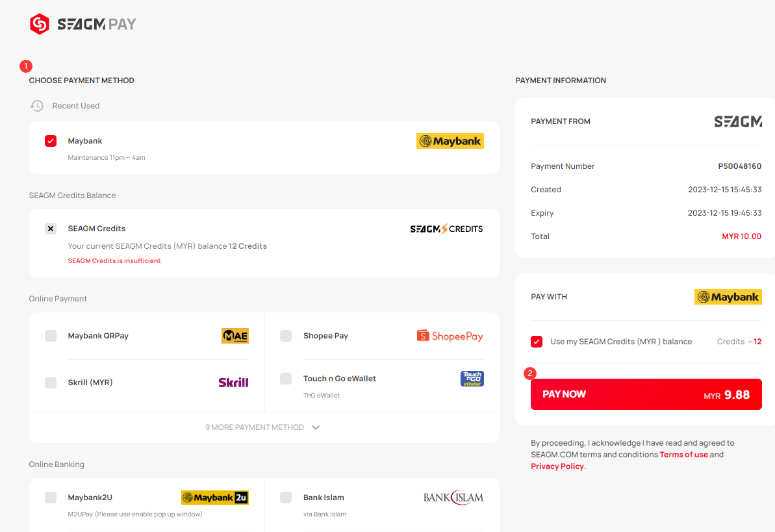Click the MAE logo for Maybank QRPay
The width and height of the screenshot is (775, 532).
(x=235, y=336)
